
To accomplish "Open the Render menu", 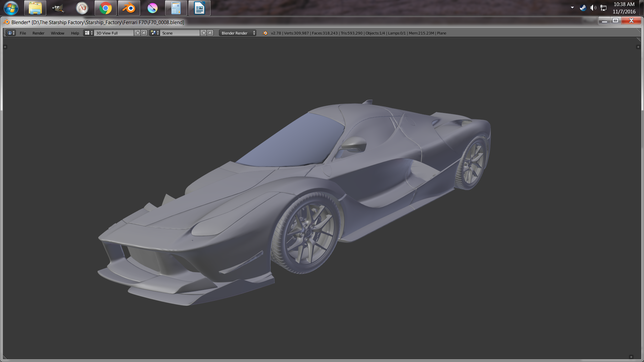I will (x=38, y=33).
